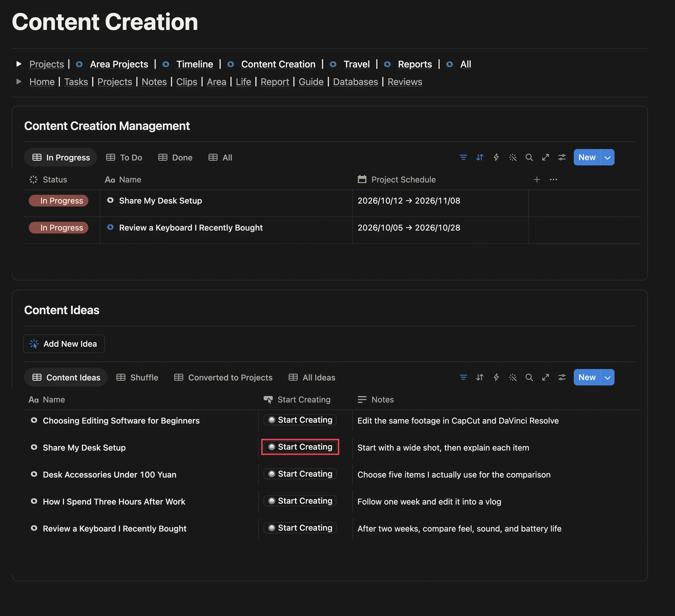Open In Progress status of Share My Desk Setup

[59, 201]
